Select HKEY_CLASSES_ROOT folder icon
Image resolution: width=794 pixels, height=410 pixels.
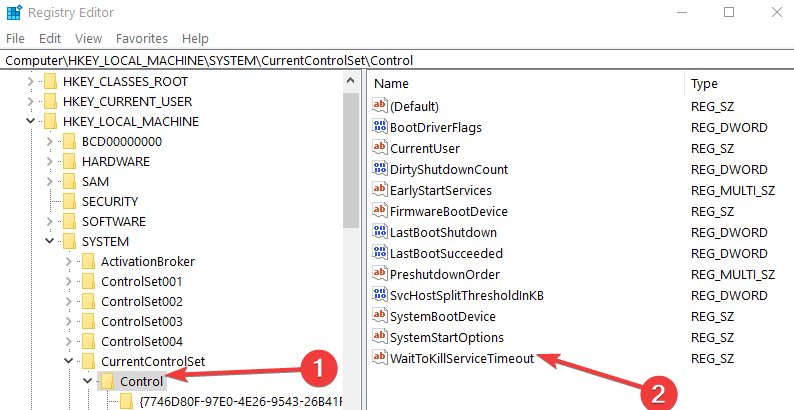pos(50,81)
